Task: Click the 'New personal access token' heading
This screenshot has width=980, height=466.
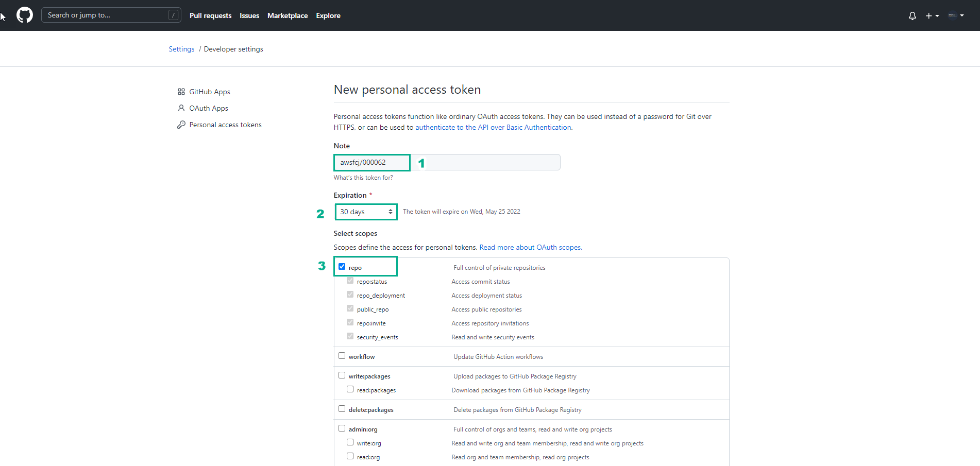Action: 407,90
